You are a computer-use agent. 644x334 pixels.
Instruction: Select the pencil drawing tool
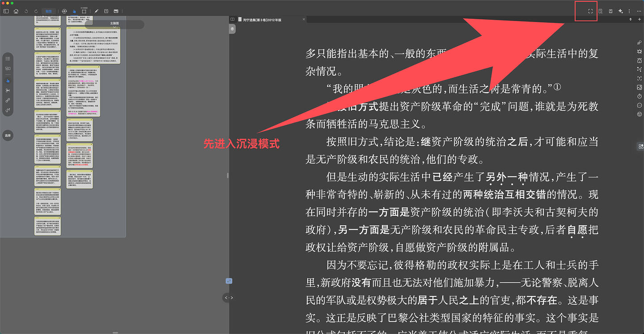[97, 11]
